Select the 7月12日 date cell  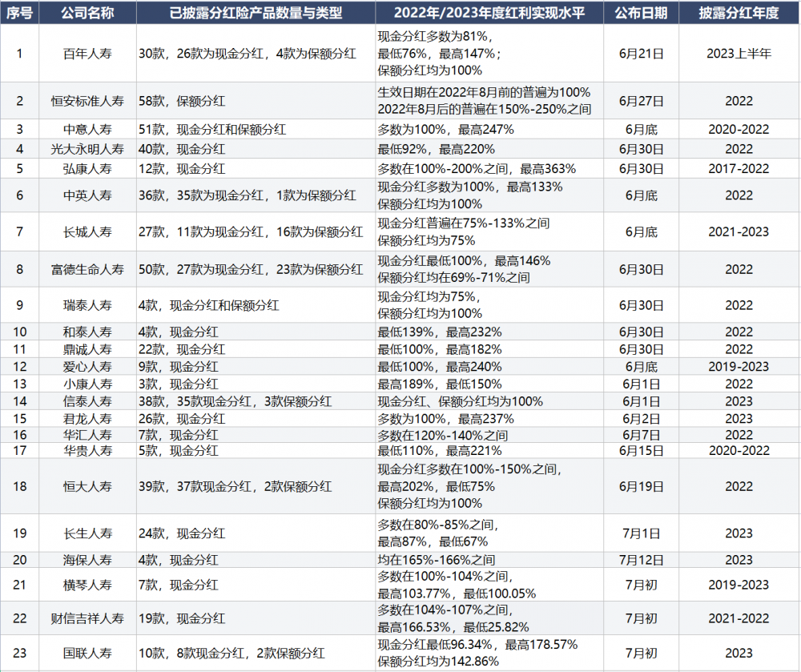click(x=641, y=560)
